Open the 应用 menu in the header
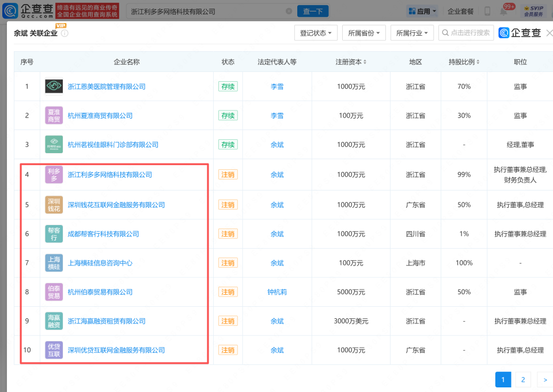 pyautogui.click(x=422, y=11)
